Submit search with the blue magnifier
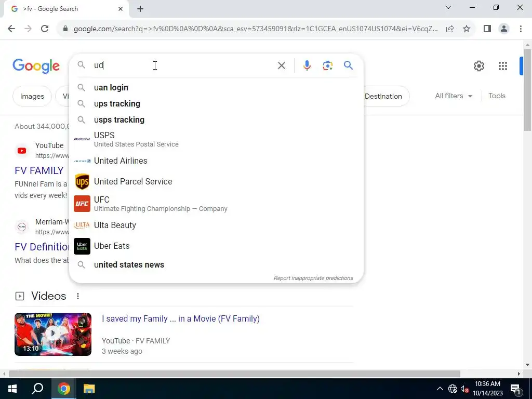Image resolution: width=532 pixels, height=399 pixels. pos(348,65)
